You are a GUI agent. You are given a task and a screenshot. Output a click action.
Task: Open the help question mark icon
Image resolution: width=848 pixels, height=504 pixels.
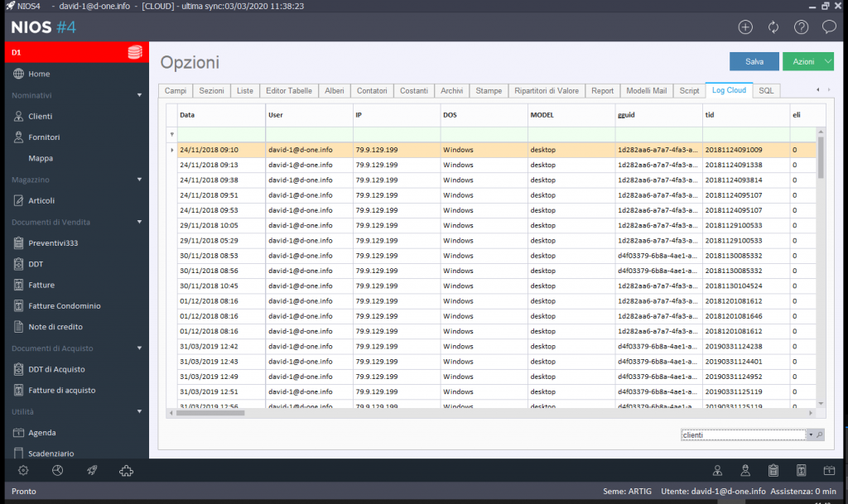pos(801,27)
